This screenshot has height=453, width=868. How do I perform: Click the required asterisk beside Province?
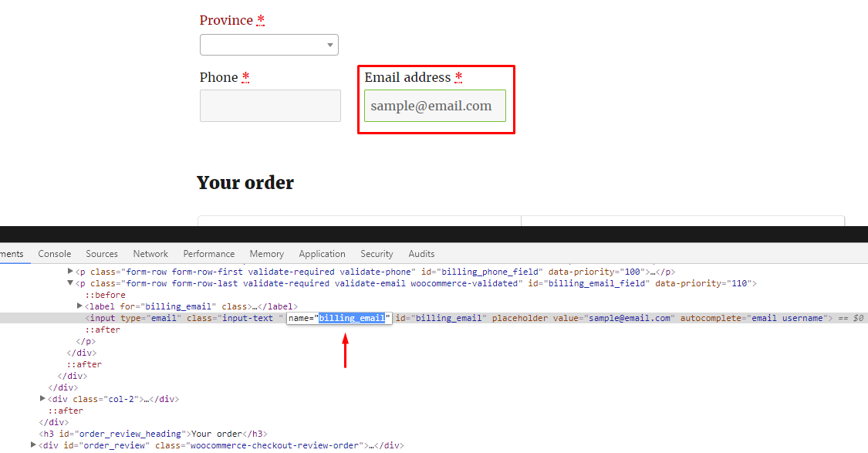pyautogui.click(x=261, y=20)
